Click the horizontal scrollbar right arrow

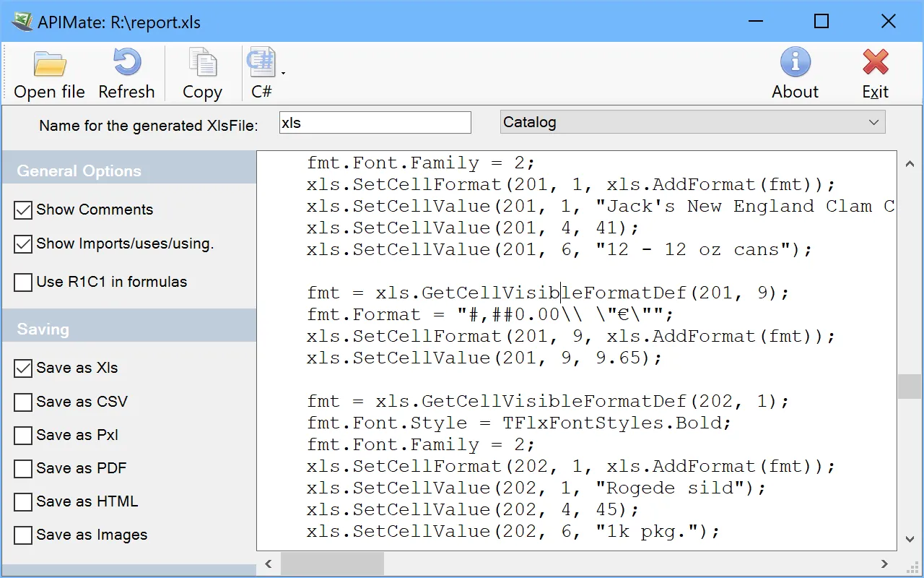[884, 564]
